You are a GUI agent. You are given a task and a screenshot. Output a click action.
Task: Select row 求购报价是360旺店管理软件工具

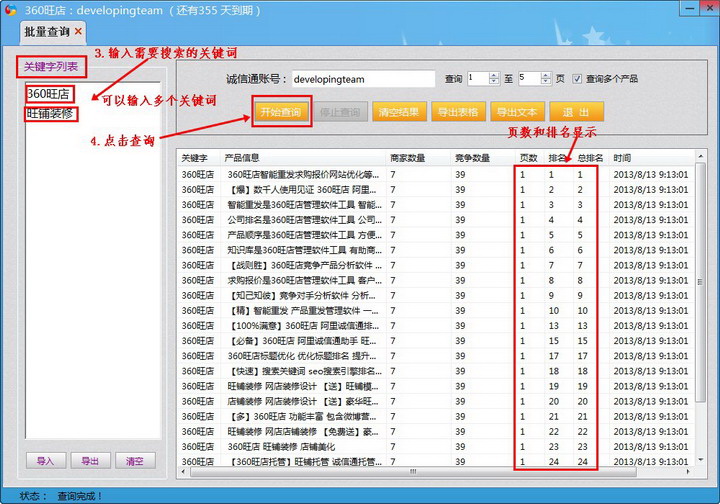pos(436,281)
